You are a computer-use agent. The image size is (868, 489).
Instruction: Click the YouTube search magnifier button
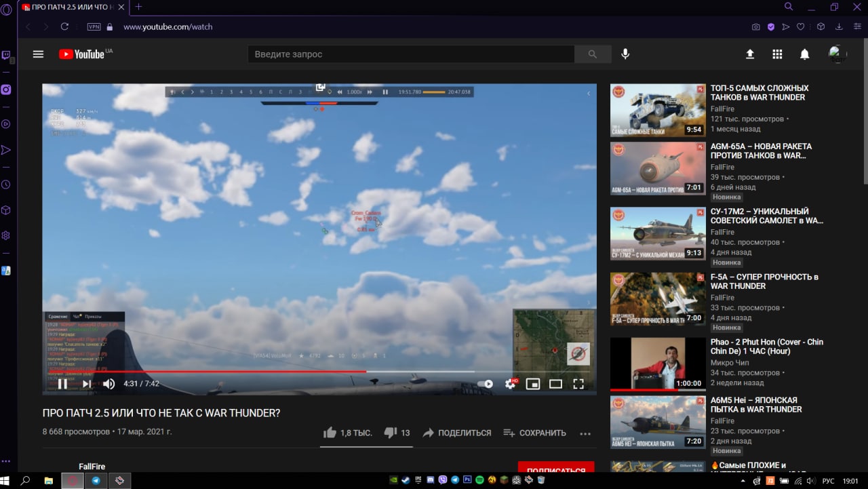coord(593,54)
